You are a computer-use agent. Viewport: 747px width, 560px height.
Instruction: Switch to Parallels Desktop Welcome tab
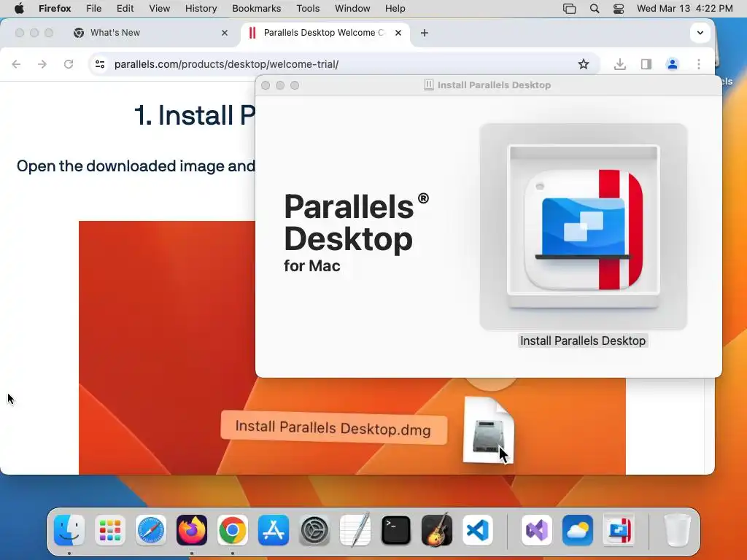pyautogui.click(x=325, y=33)
